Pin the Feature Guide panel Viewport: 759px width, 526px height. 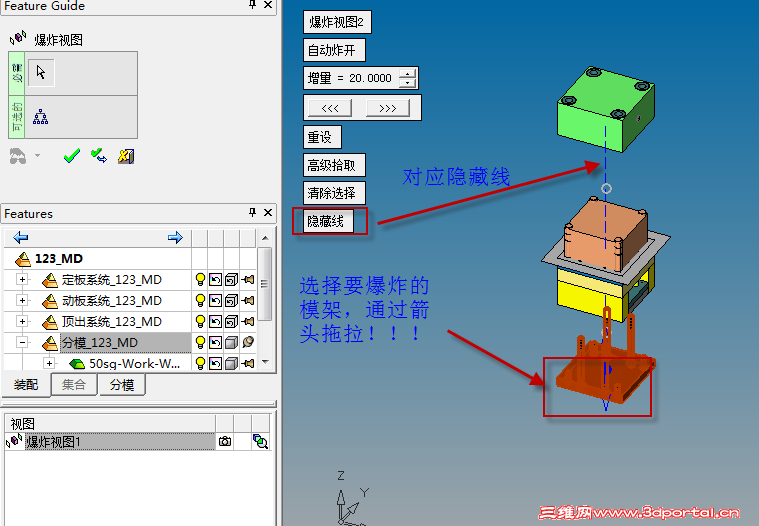pos(252,5)
